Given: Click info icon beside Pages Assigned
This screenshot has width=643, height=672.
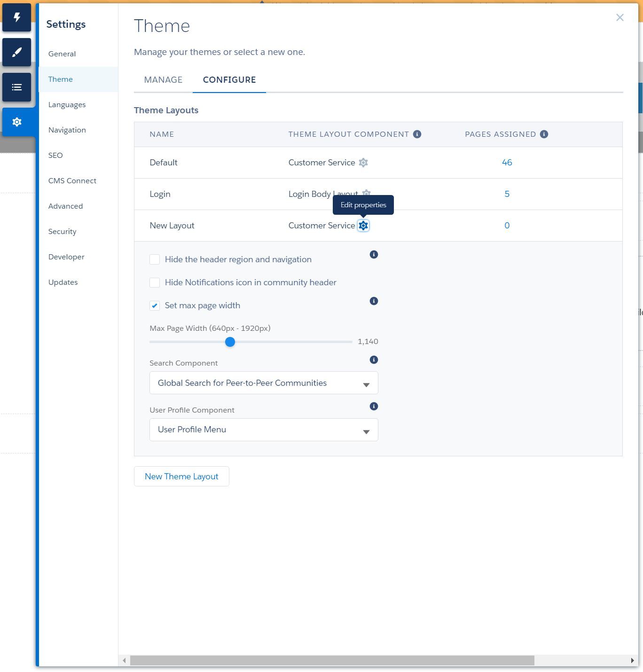Looking at the screenshot, I should [544, 134].
